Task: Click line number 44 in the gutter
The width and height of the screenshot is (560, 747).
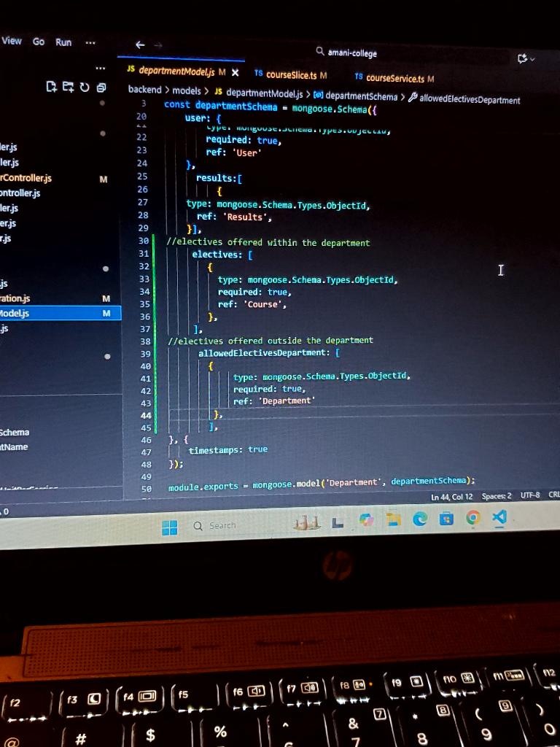Action: click(x=146, y=415)
